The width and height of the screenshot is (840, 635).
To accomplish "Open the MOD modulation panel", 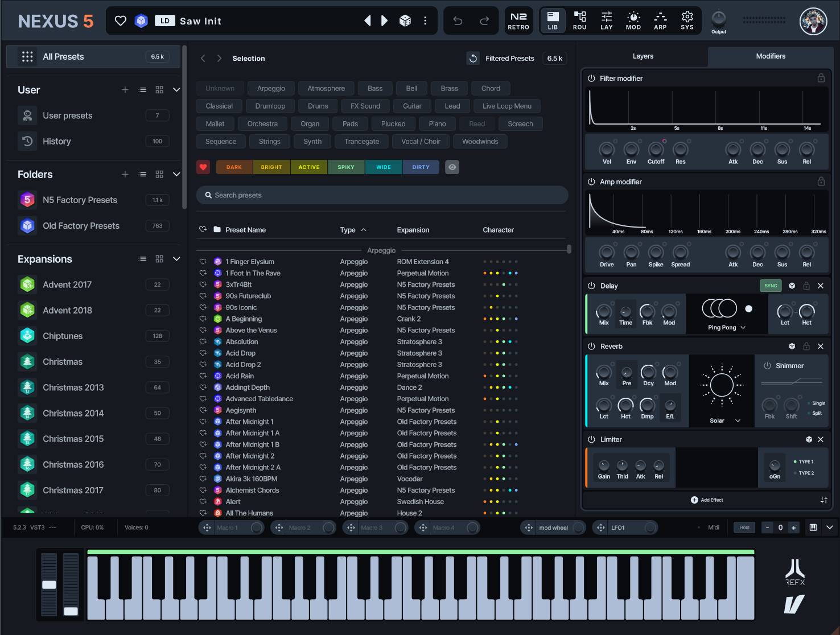I will coord(633,20).
